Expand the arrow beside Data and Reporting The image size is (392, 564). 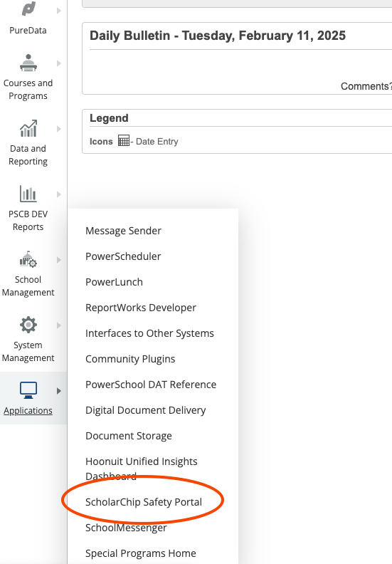click(x=59, y=129)
